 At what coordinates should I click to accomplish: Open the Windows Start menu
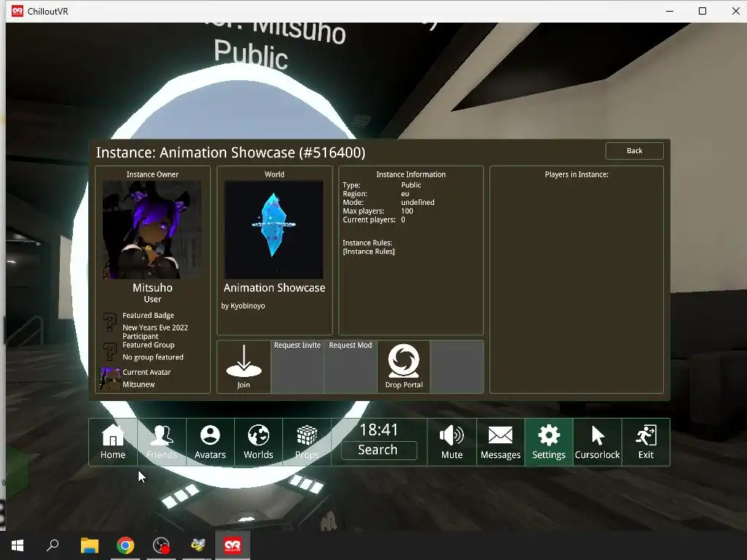[x=18, y=545]
